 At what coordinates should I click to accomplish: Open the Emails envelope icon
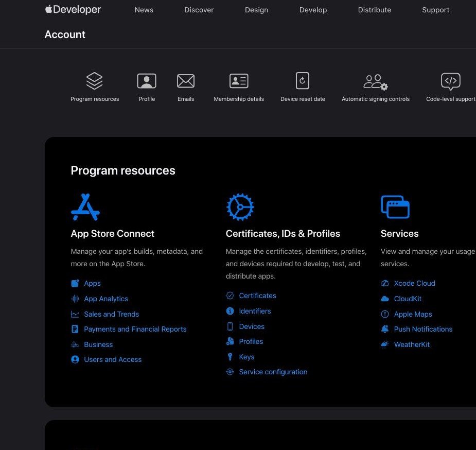(x=186, y=81)
